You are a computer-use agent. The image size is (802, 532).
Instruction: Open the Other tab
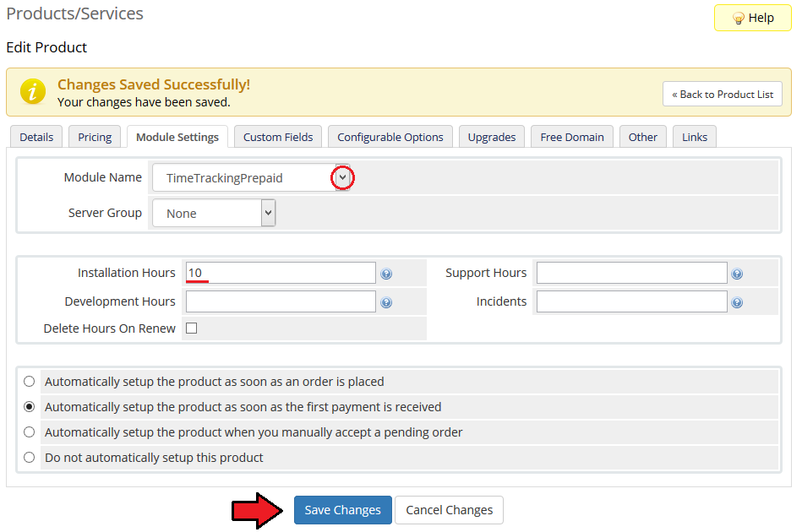[643, 137]
